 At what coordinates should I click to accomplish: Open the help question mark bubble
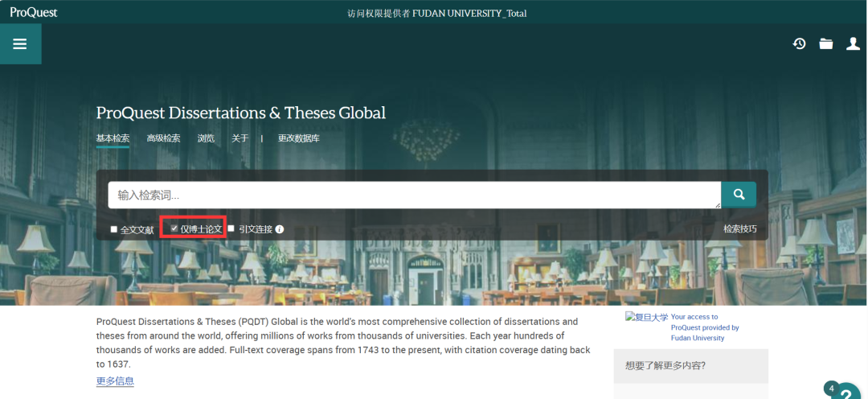(845, 392)
